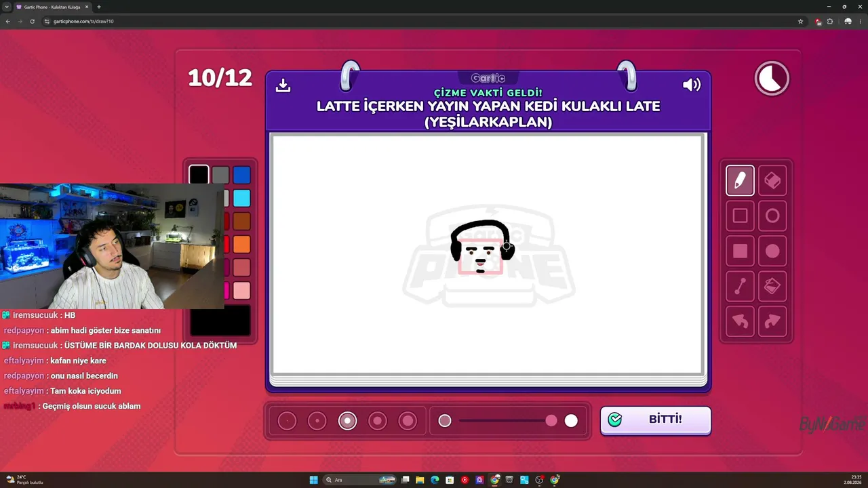Select the largest brush size

click(408, 421)
